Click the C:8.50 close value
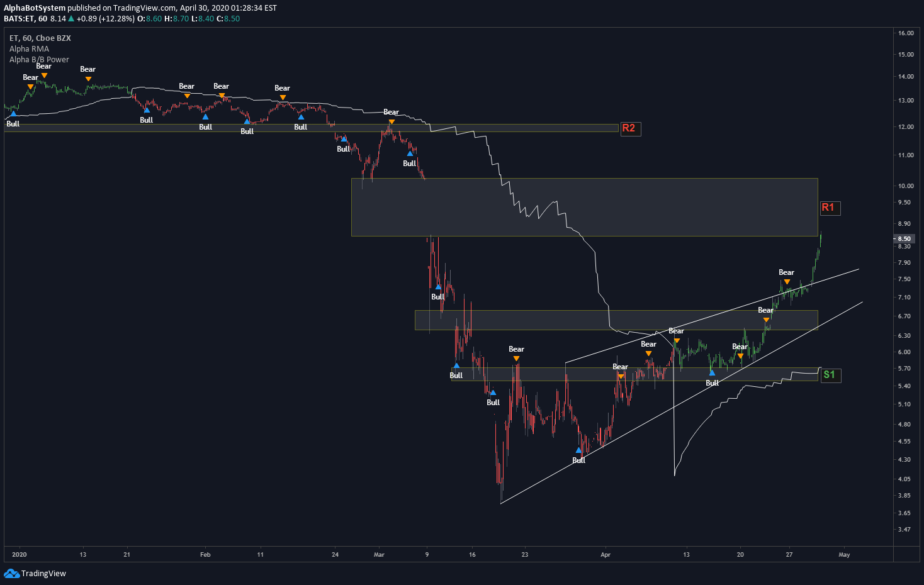924x585 pixels. pyautogui.click(x=228, y=19)
